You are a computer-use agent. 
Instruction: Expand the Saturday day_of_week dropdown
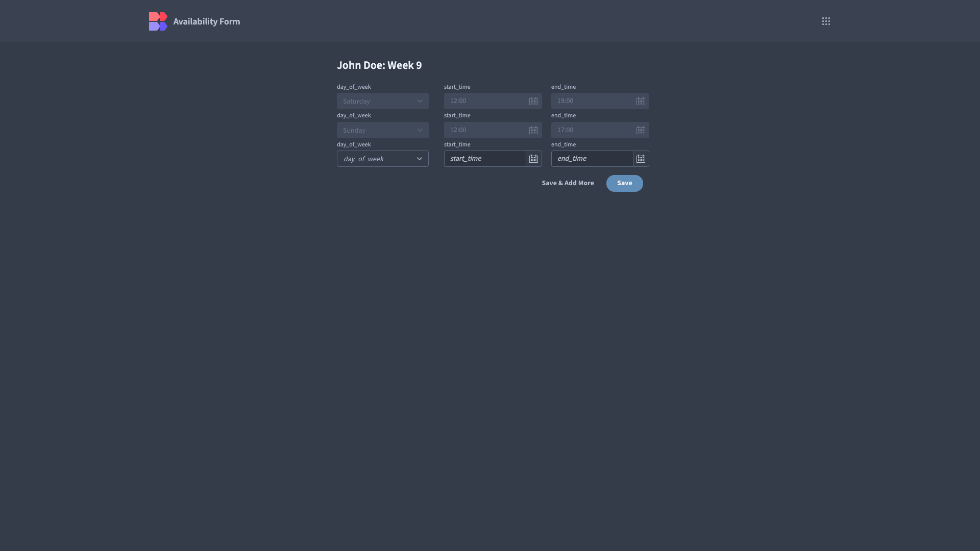(x=383, y=101)
